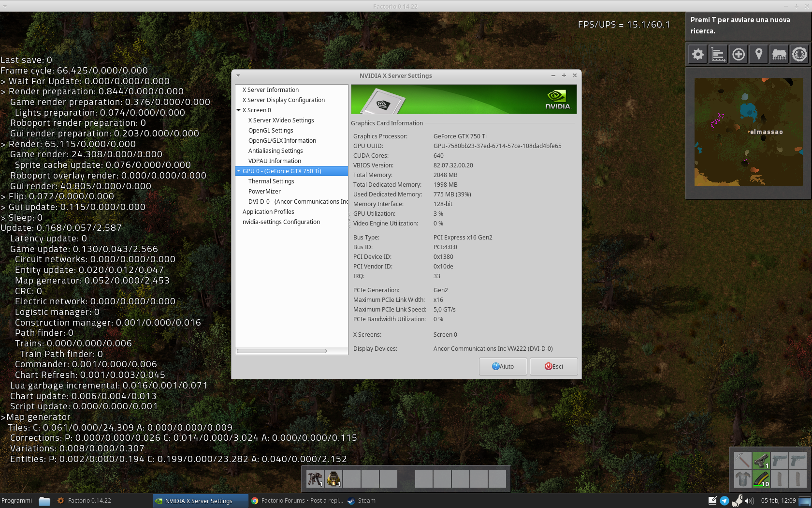Open OpenGL/GLX Information page
Image resolution: width=812 pixels, height=508 pixels.
tap(282, 141)
